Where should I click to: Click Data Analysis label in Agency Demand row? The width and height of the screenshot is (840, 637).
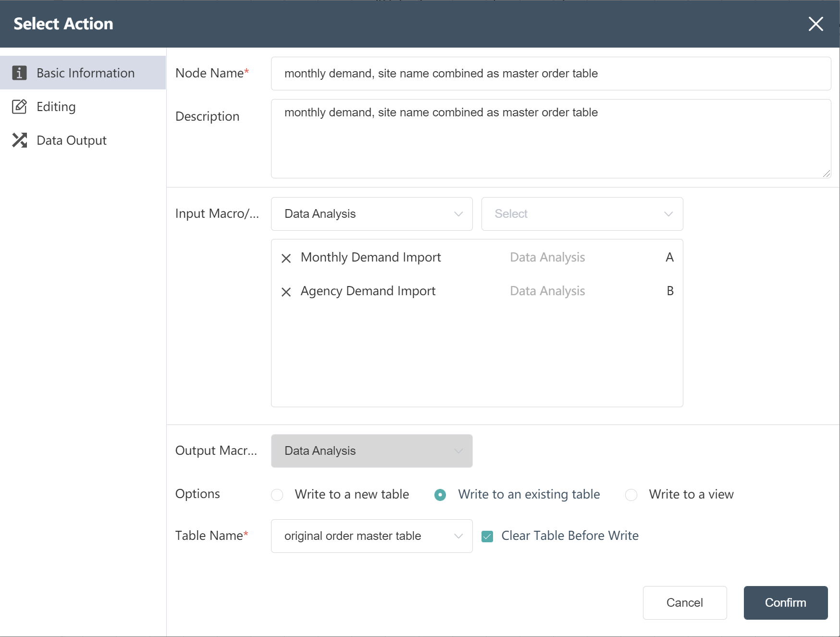coord(547,291)
